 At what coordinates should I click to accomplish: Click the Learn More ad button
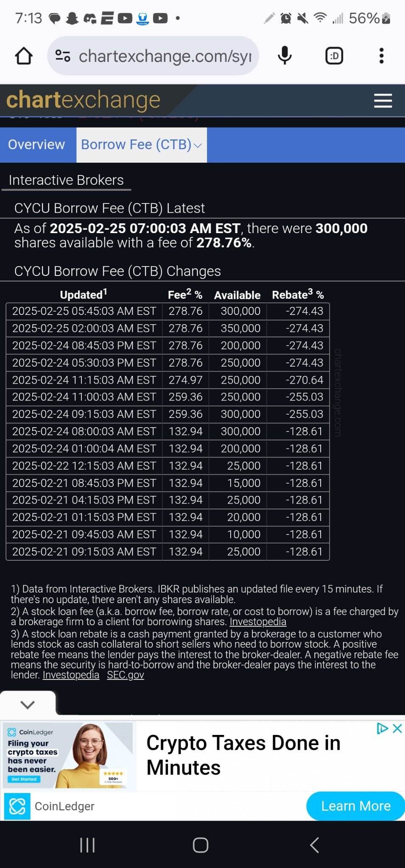point(355,806)
